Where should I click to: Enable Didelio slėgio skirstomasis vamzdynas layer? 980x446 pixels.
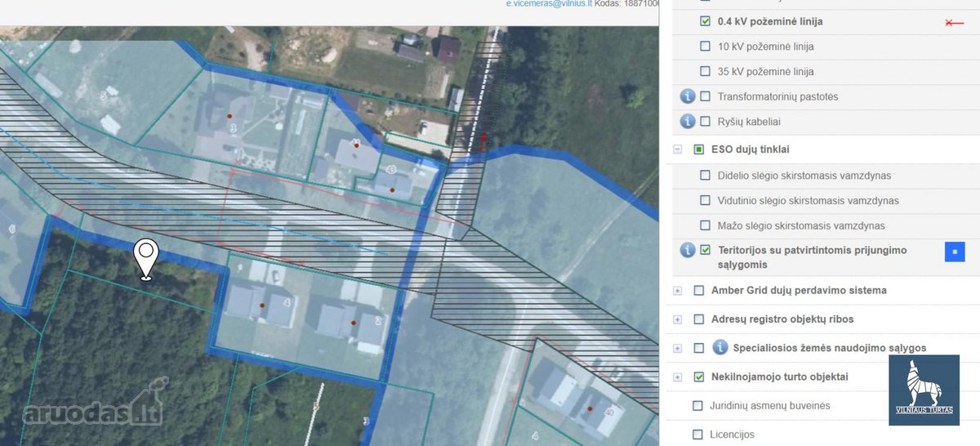[706, 176]
